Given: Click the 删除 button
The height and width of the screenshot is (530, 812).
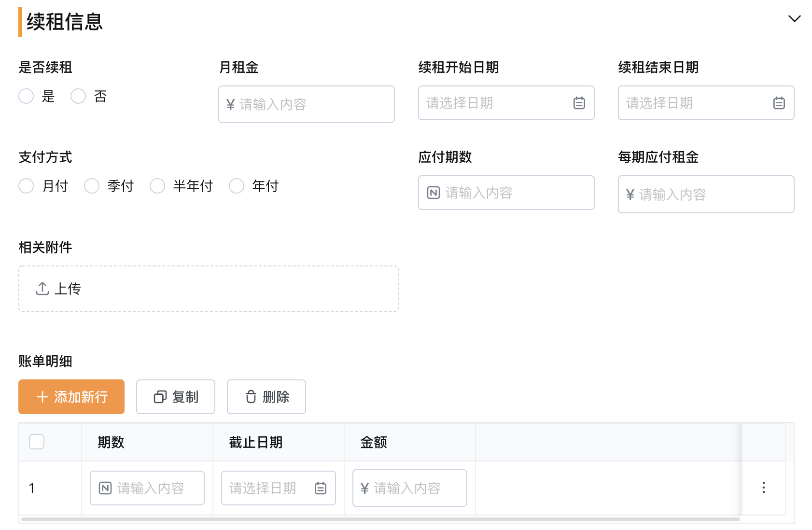Looking at the screenshot, I should (266, 397).
